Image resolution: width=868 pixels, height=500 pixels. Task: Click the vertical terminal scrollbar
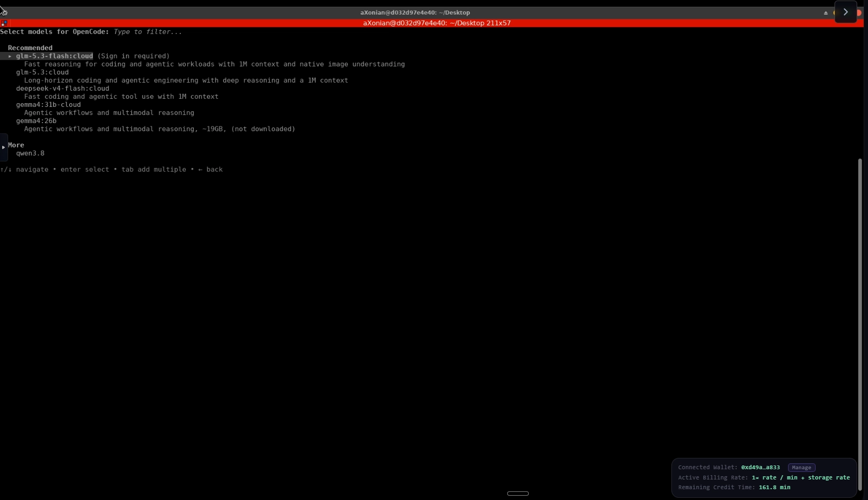coord(860,324)
